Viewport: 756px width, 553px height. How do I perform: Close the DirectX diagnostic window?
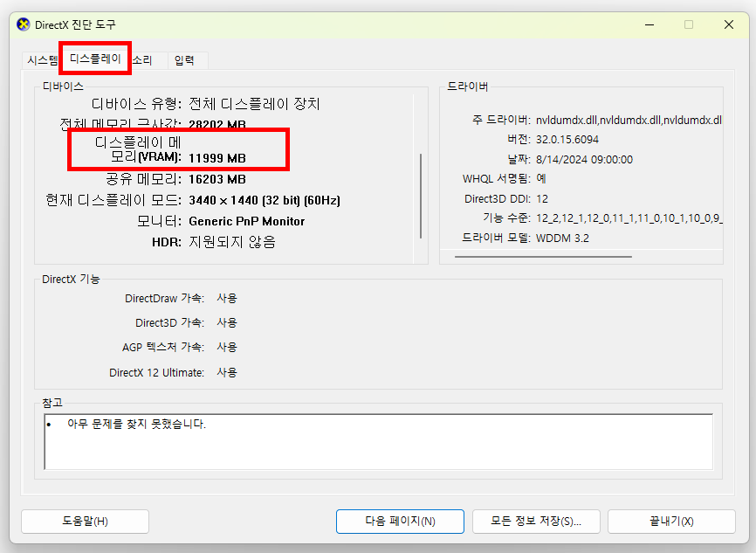(x=729, y=24)
